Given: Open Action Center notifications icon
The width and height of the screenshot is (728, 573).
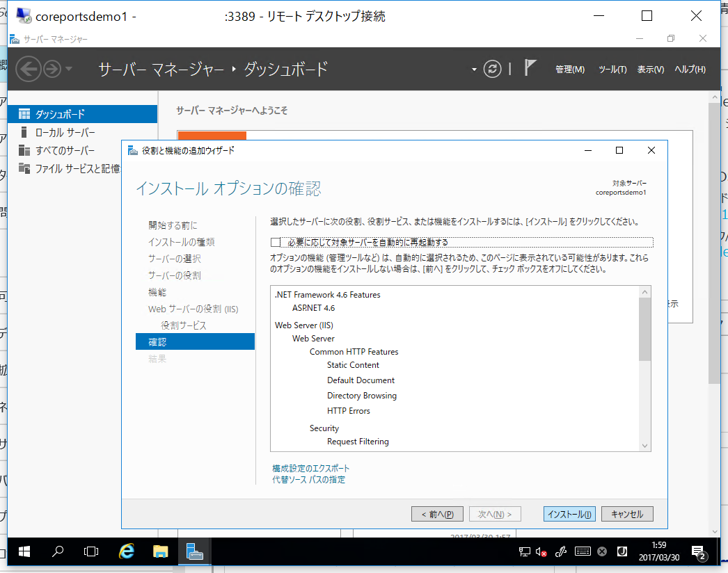Looking at the screenshot, I should 699,552.
